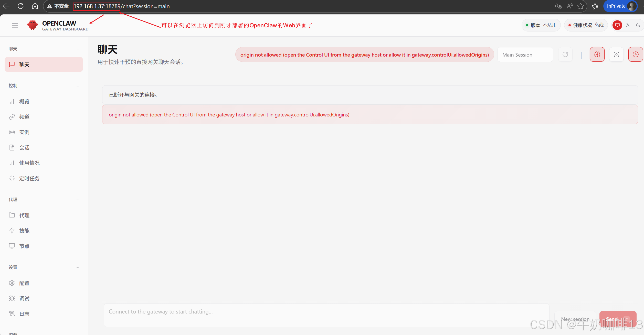Click the browser favorites star icon
Viewport: 644px width, 335px height.
pyautogui.click(x=580, y=6)
